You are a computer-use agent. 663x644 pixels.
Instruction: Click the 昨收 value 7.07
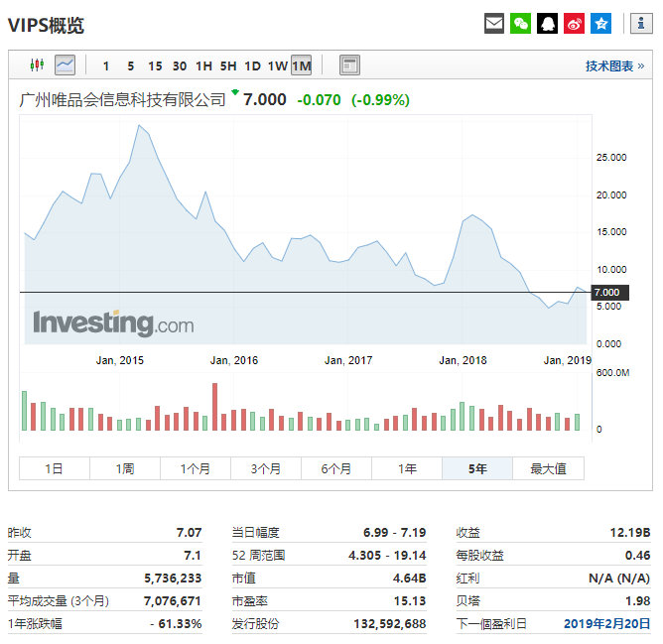[189, 533]
